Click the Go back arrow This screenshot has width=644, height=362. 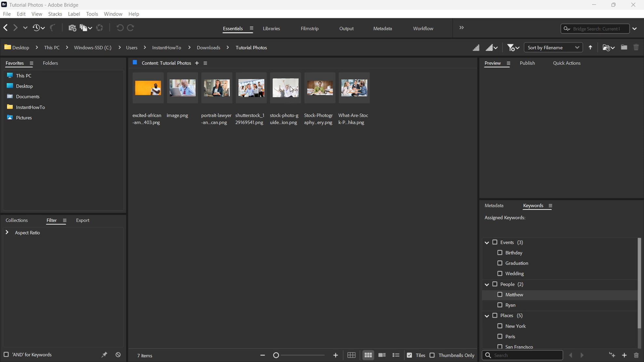pos(6,28)
